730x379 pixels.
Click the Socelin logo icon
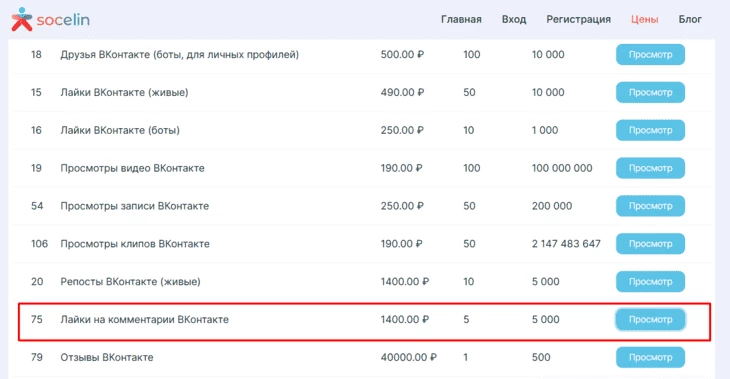click(x=22, y=19)
